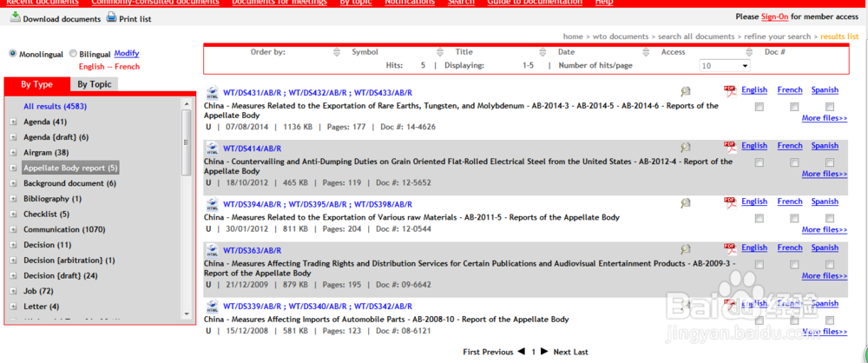Select Decision {arbitration} (1) category
The width and height of the screenshot is (868, 363).
[x=69, y=261]
